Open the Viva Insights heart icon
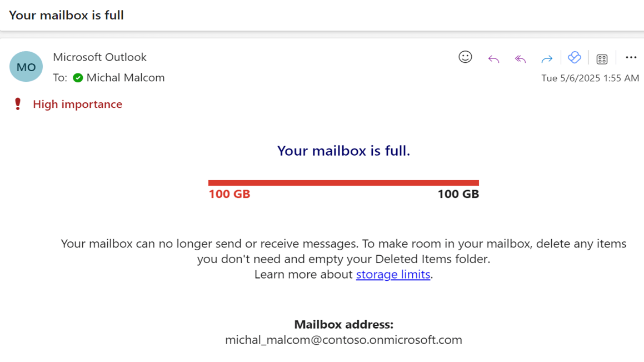 (x=574, y=57)
